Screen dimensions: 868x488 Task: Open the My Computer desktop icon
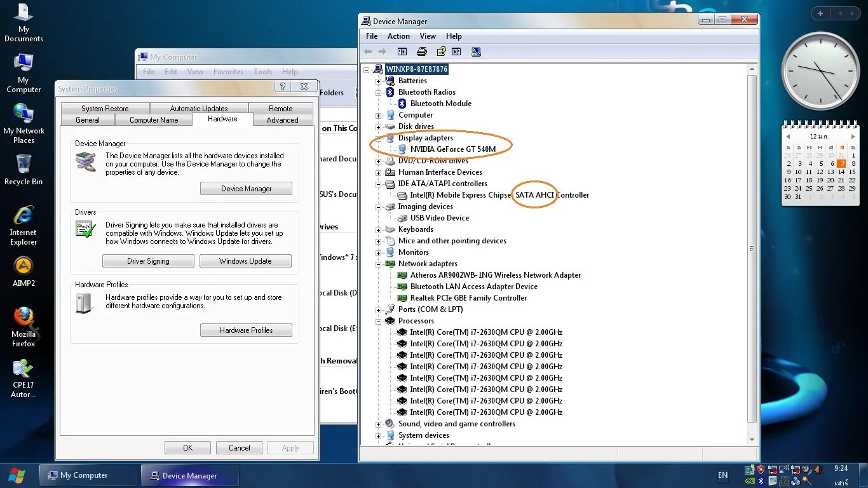[24, 73]
